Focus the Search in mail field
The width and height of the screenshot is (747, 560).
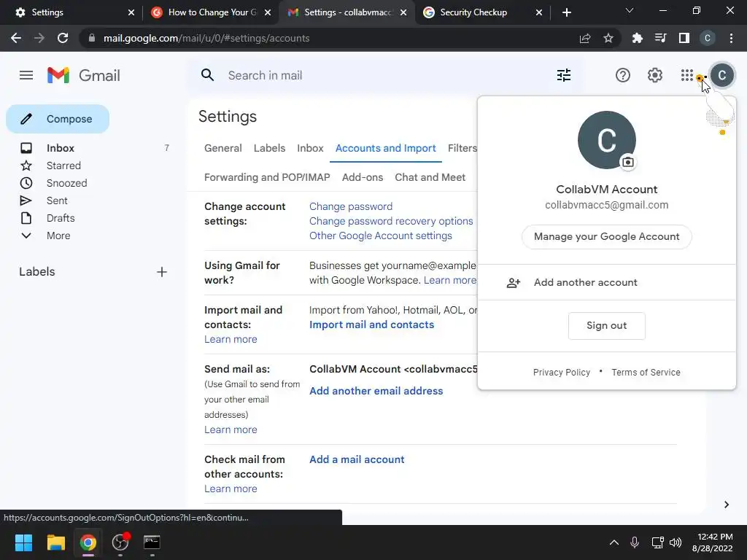click(386, 75)
